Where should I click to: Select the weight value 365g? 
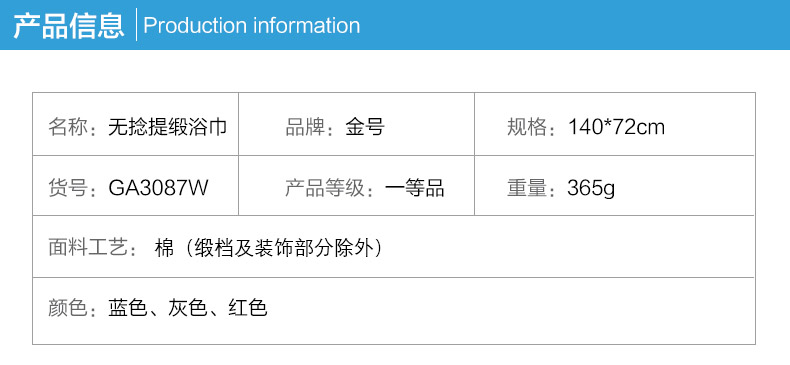click(x=591, y=189)
